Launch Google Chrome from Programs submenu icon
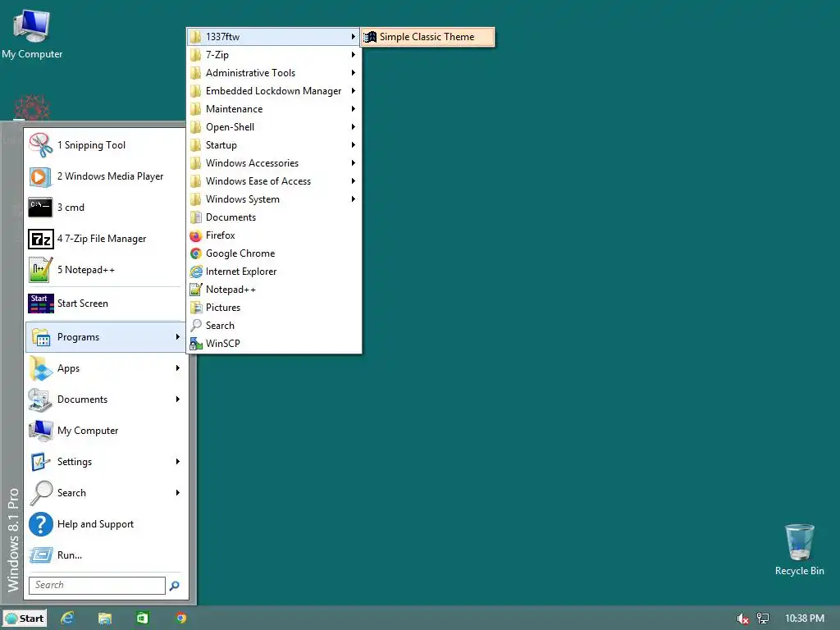 coord(196,253)
